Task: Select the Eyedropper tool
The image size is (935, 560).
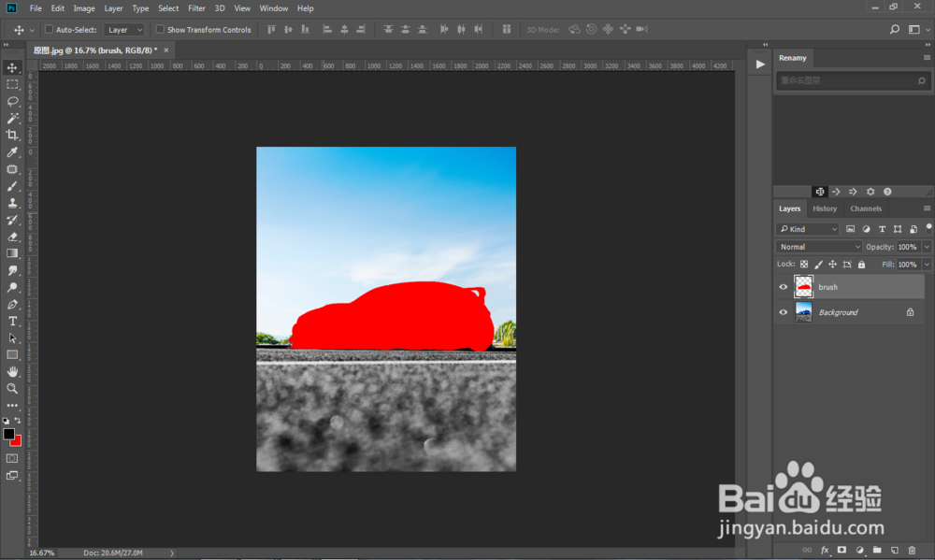Action: pyautogui.click(x=12, y=152)
